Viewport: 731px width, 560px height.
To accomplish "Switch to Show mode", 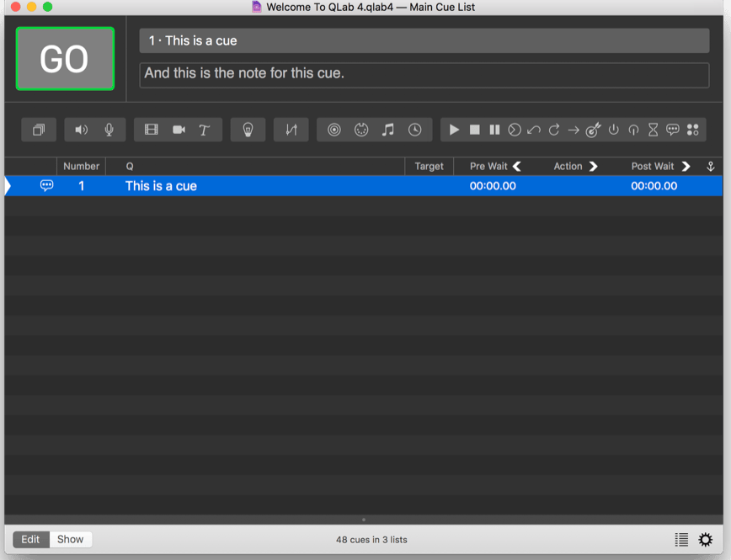I will pyautogui.click(x=71, y=540).
